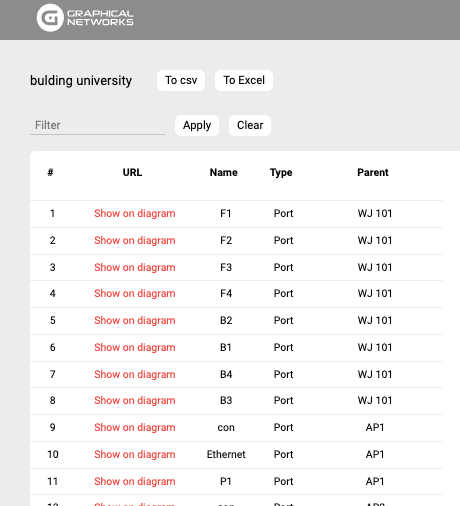Viewport: 460px width, 506px height.
Task: Click name cell B2
Action: (226, 320)
